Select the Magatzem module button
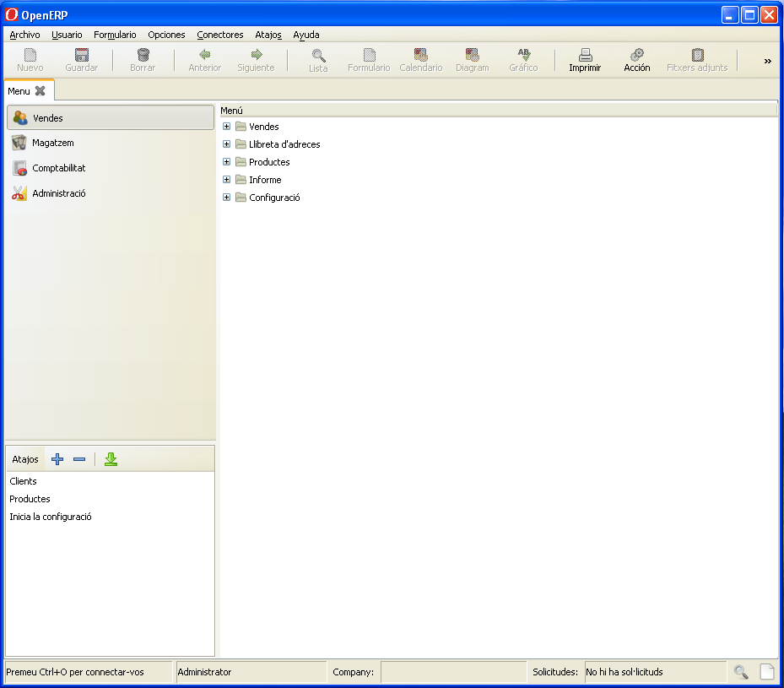 tap(52, 144)
